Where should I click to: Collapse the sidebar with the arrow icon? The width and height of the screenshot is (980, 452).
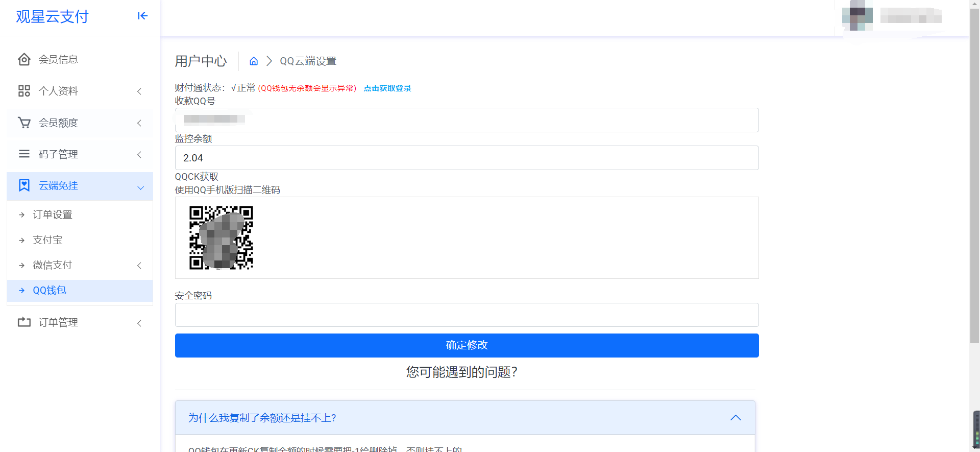pyautogui.click(x=142, y=16)
